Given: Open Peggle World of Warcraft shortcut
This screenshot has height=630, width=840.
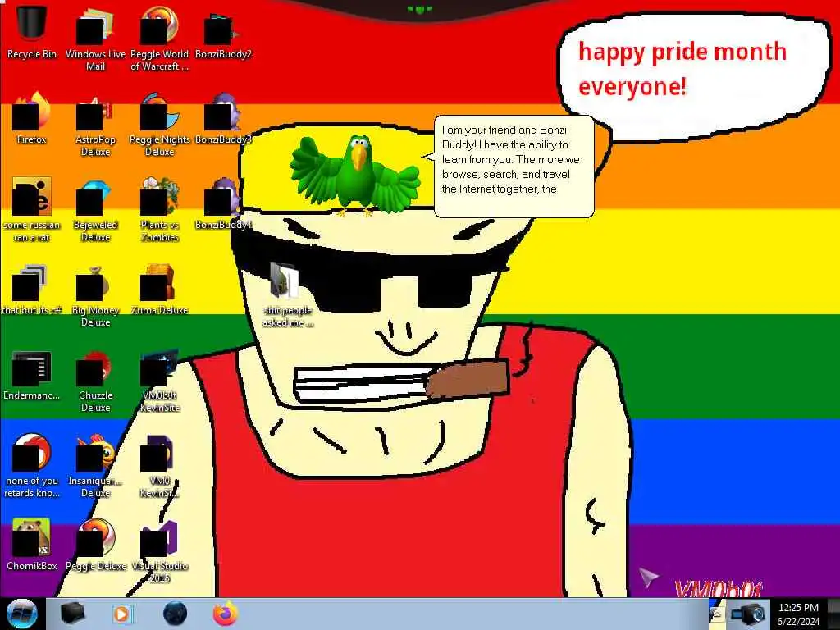Looking at the screenshot, I should coord(160,38).
